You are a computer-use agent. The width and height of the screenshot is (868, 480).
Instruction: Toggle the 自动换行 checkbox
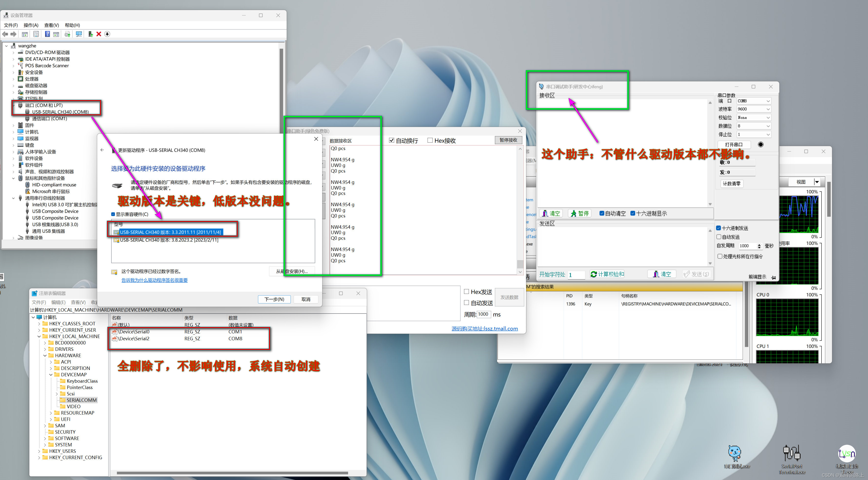(x=391, y=140)
